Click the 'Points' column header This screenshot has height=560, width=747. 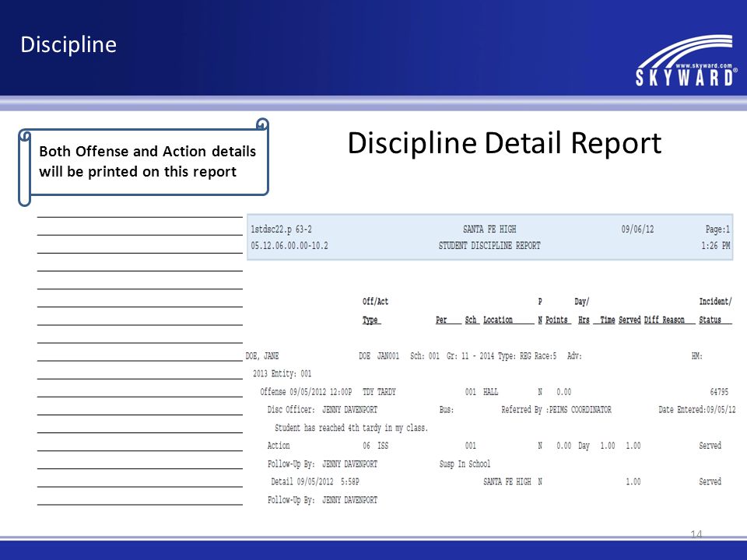(556, 320)
